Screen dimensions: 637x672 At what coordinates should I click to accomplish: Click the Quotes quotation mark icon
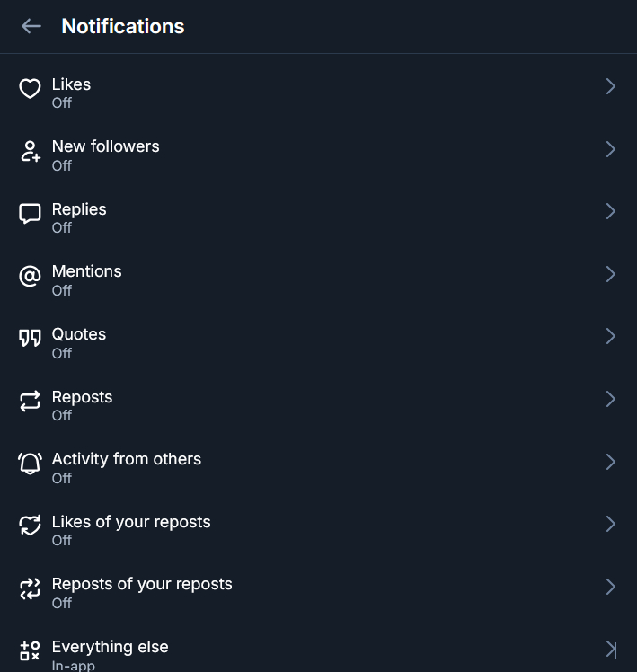click(x=31, y=339)
